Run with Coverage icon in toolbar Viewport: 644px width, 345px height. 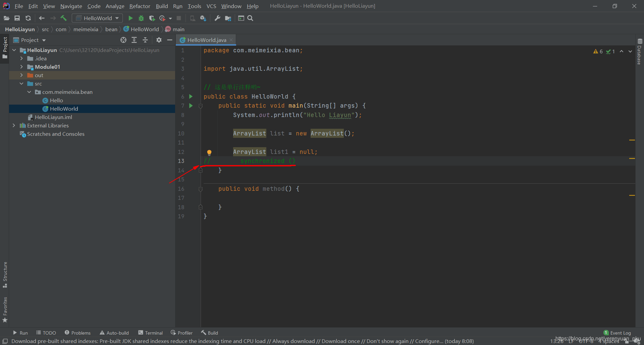click(152, 18)
